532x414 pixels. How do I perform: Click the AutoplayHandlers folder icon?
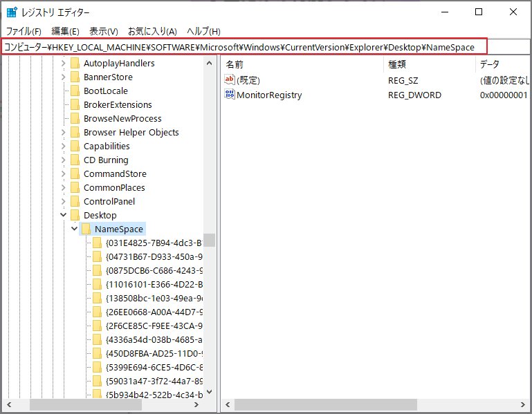(x=75, y=64)
